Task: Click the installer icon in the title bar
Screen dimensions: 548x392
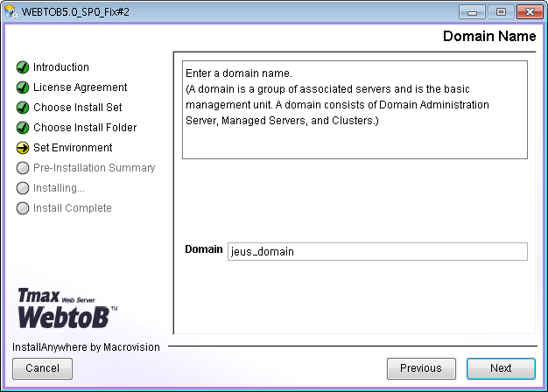Action: [11, 11]
